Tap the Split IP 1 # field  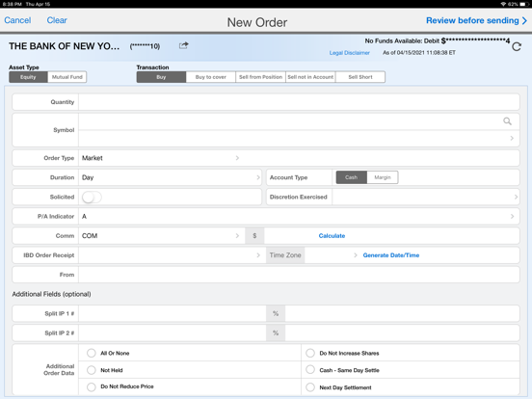(x=173, y=313)
